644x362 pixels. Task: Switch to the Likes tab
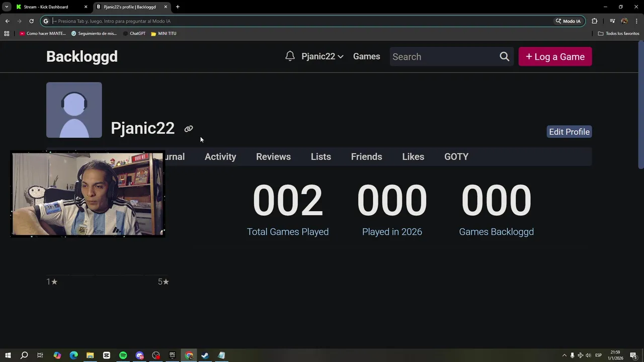click(x=413, y=157)
